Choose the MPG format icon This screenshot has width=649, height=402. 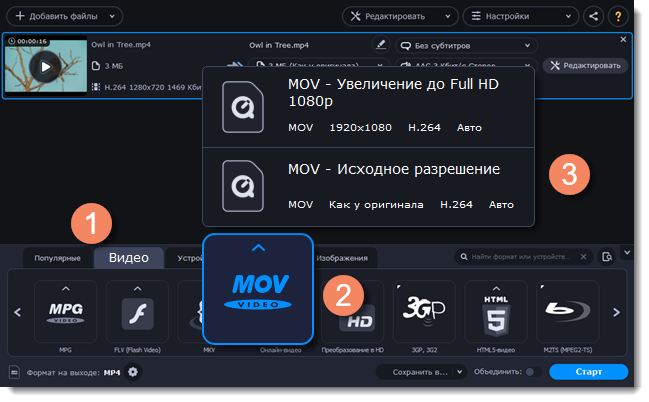[66, 312]
